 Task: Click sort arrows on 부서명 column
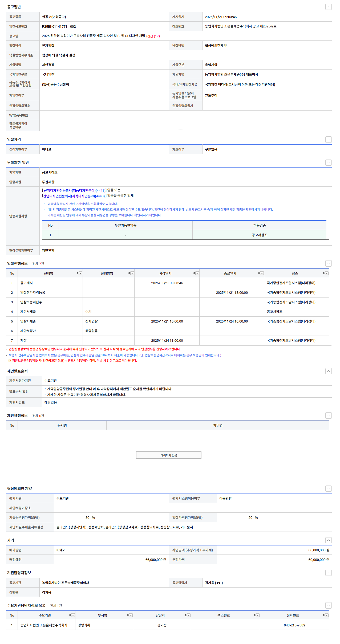click(x=128, y=615)
